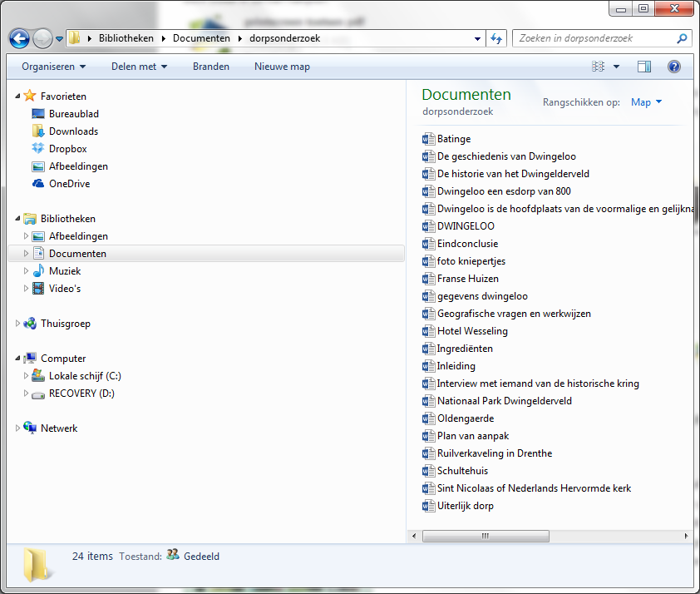
Task: Collapse the Bibliotheken tree section
Action: click(x=18, y=219)
